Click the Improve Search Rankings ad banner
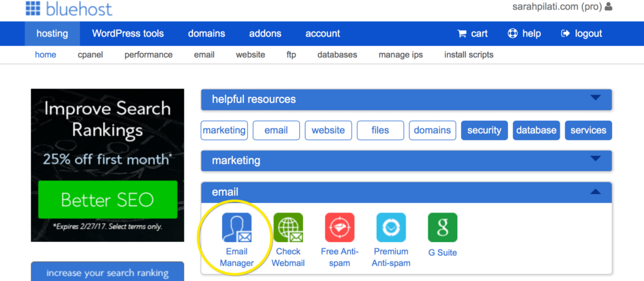 point(108,165)
